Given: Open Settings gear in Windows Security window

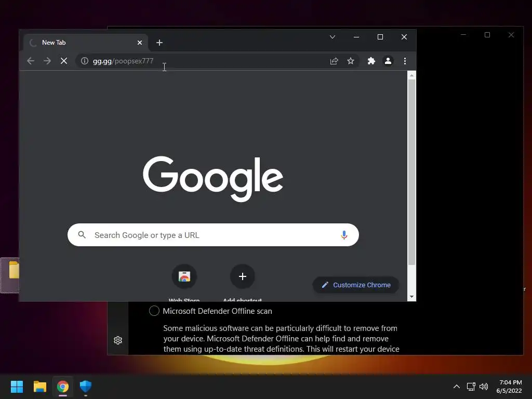Looking at the screenshot, I should (118, 340).
